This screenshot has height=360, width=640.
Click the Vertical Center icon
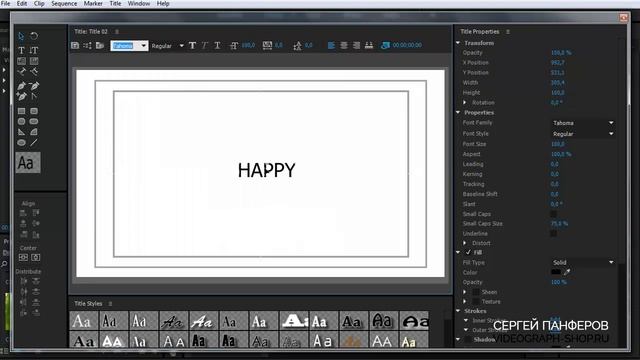click(x=36, y=258)
